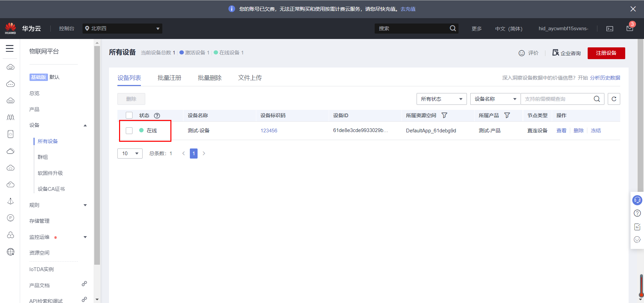
Task: Click the red 注册设备 button
Action: pyautogui.click(x=606, y=53)
